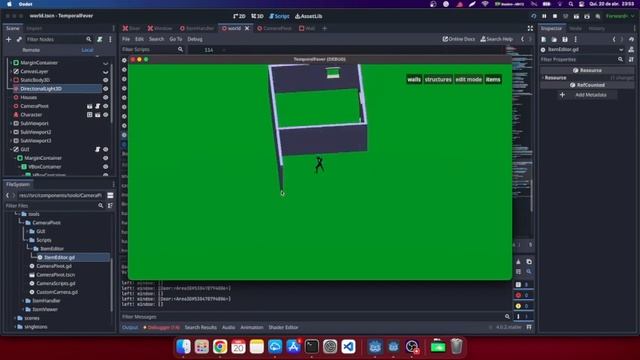Open the File menu in script editor
The height and width of the screenshot is (360, 640).
[126, 39]
